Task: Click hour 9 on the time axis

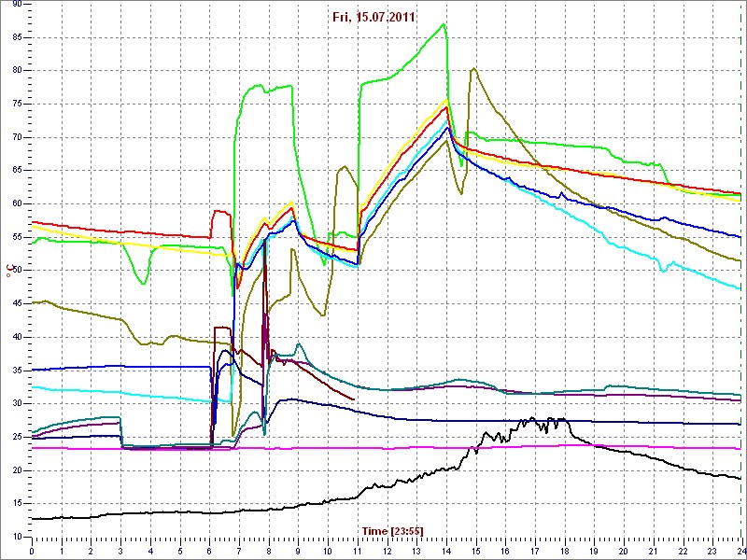Action: pyautogui.click(x=298, y=551)
